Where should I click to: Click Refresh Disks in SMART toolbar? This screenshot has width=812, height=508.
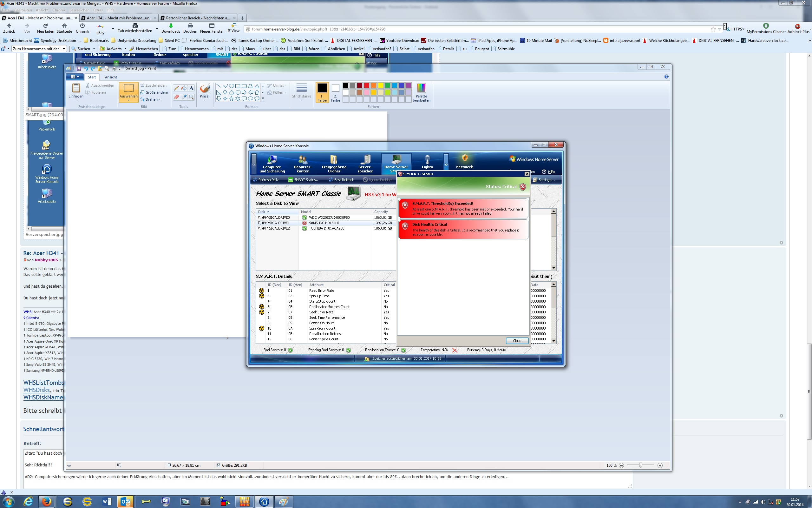[x=265, y=180]
